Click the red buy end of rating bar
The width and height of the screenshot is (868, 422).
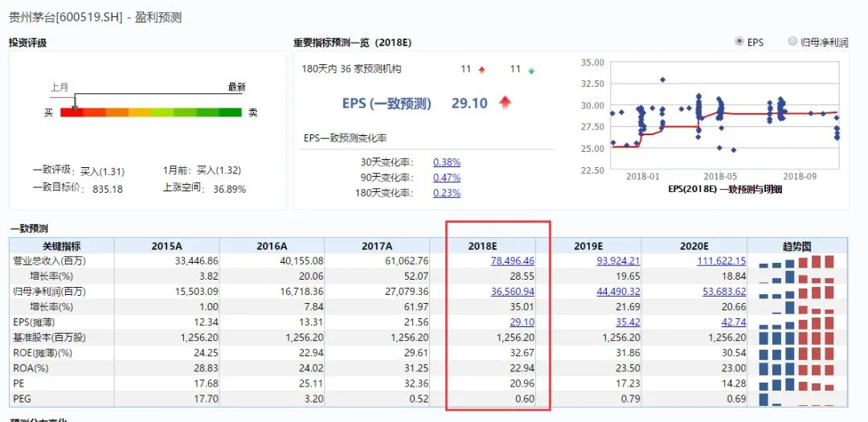point(72,113)
